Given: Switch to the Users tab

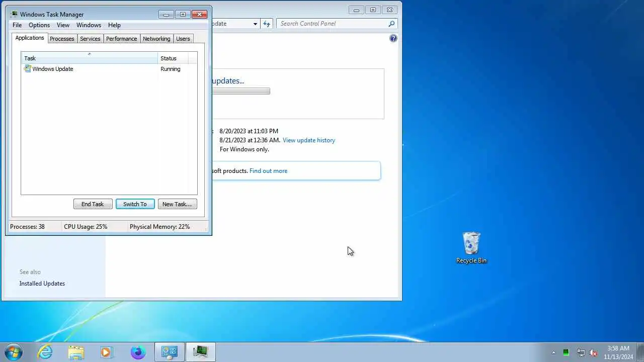Looking at the screenshot, I should tap(183, 39).
